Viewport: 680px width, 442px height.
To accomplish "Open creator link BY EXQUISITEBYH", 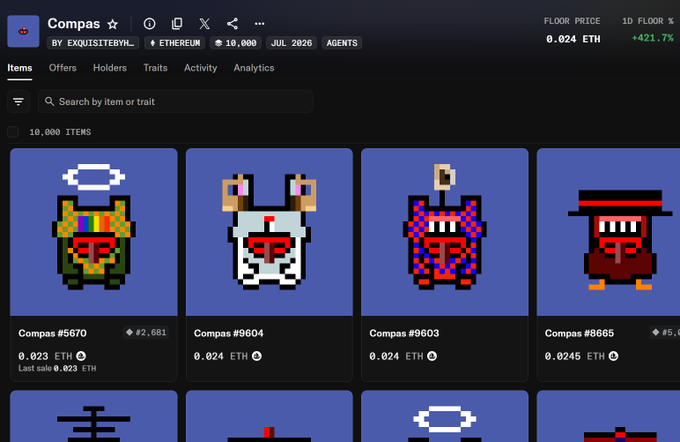I will click(93, 43).
